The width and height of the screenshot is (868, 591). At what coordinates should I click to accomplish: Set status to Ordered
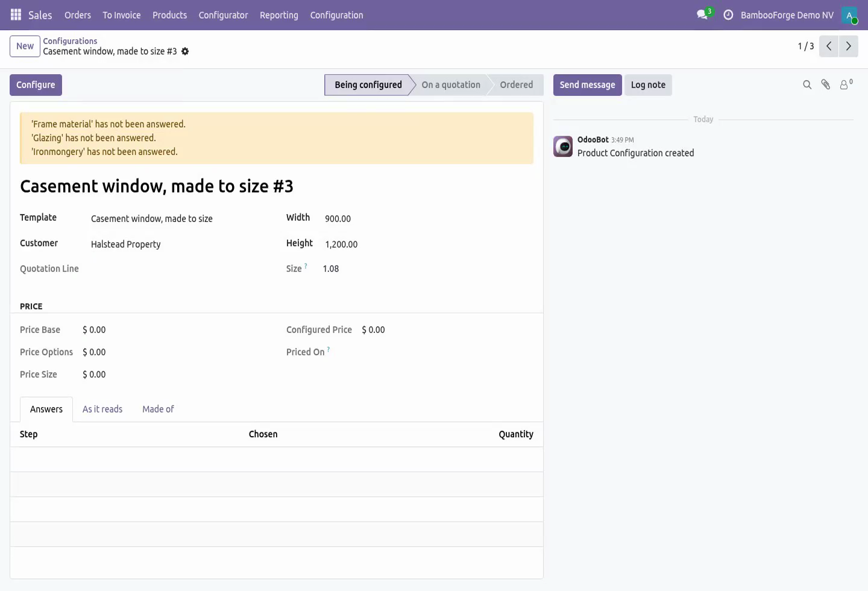516,85
